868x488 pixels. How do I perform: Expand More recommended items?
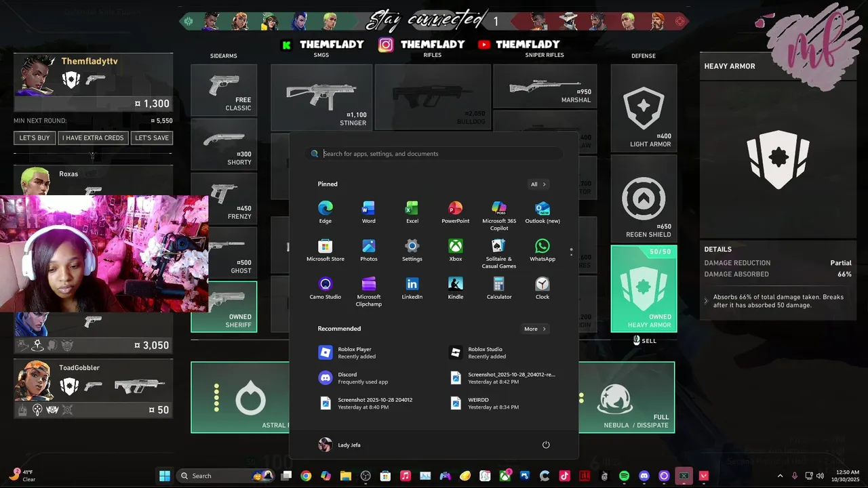coord(534,329)
